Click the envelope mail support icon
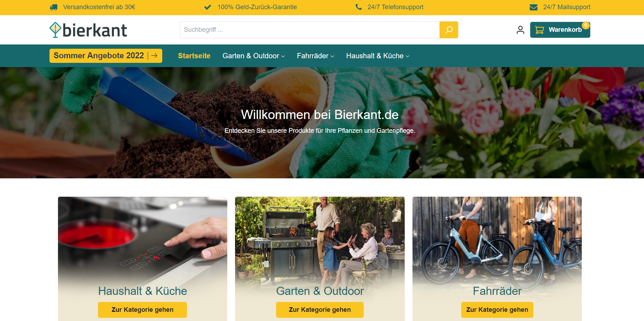The image size is (644, 321). pos(534,7)
